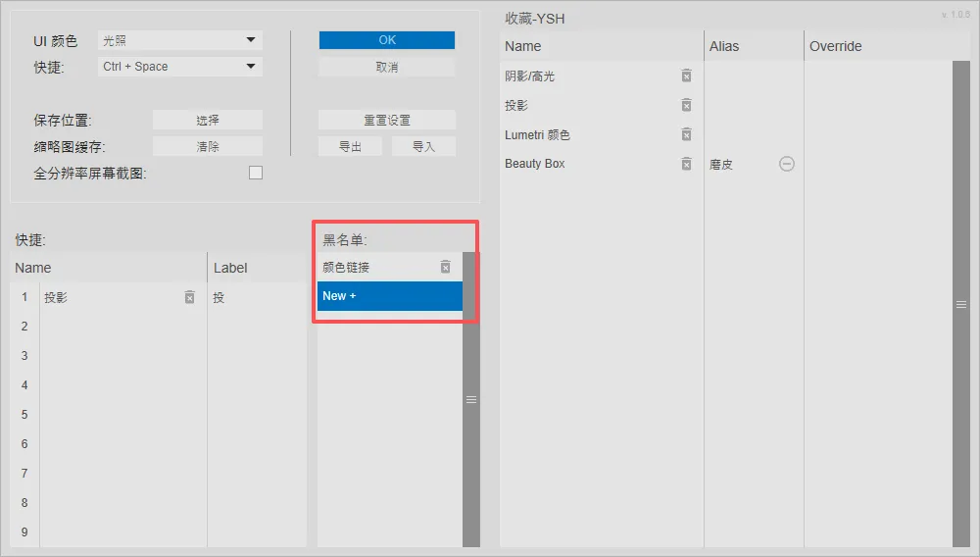Click the 重置设置 button
The width and height of the screenshot is (980, 557).
click(387, 120)
